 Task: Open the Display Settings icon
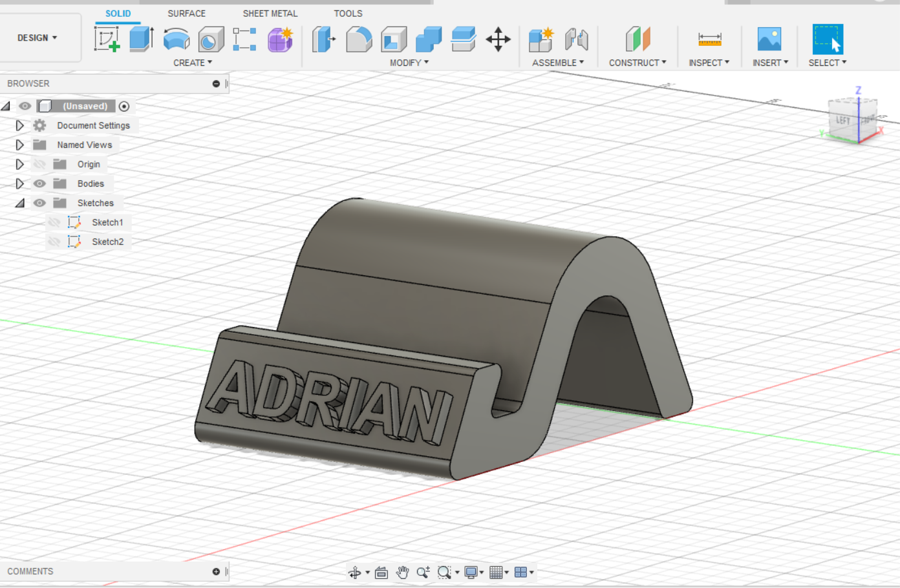tap(471, 572)
